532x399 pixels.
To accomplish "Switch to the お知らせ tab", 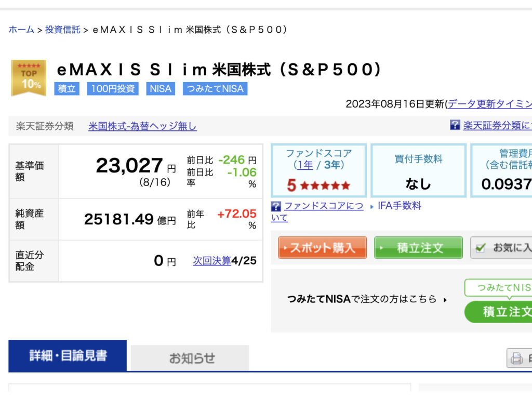I will tap(190, 358).
